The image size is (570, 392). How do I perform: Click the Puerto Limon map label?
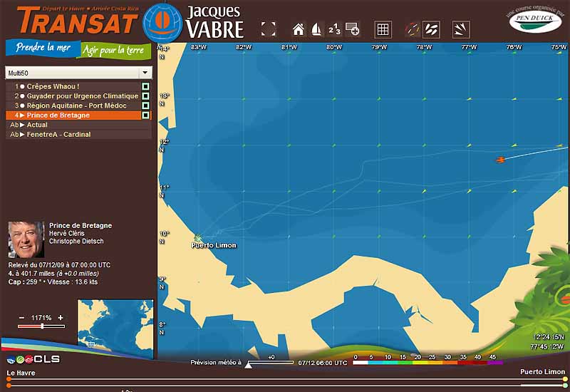coord(214,245)
